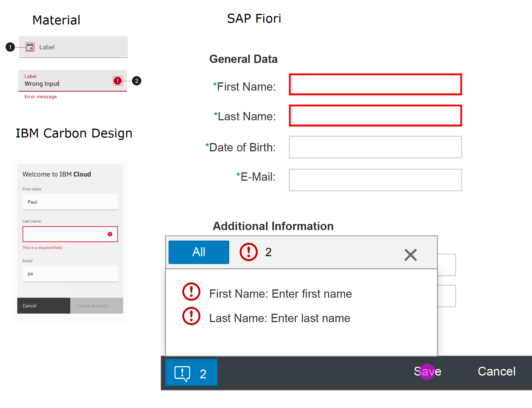Activate the required Last Name field
This screenshot has height=408, width=532.
click(375, 116)
